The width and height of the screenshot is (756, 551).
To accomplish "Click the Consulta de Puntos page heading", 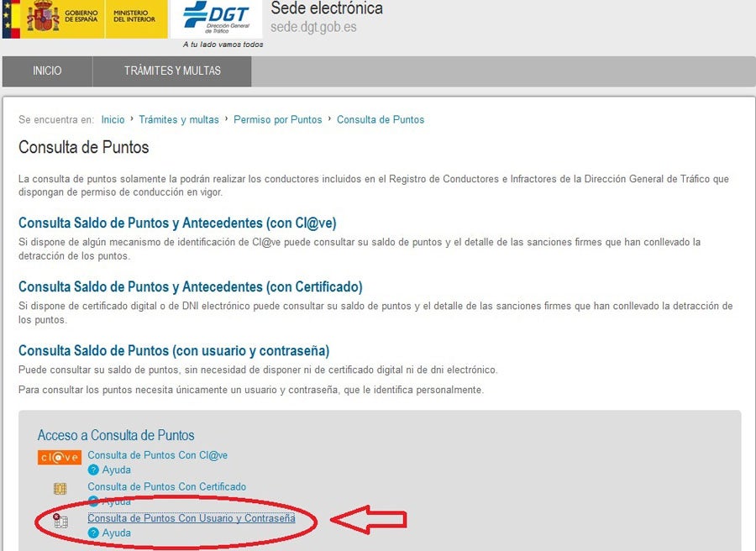I will 84,147.
